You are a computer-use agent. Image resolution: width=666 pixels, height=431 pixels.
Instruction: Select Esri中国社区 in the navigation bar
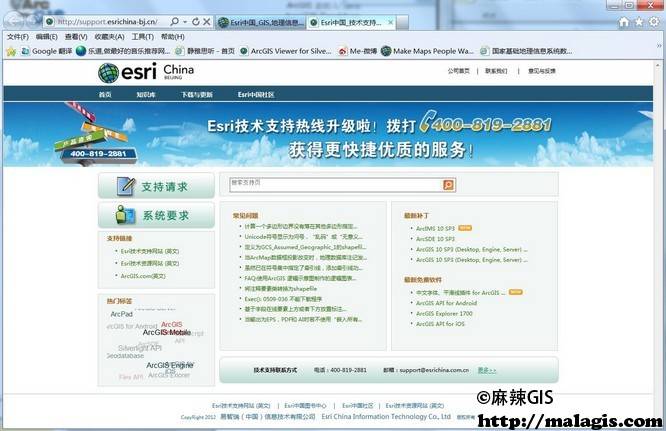[x=256, y=95]
